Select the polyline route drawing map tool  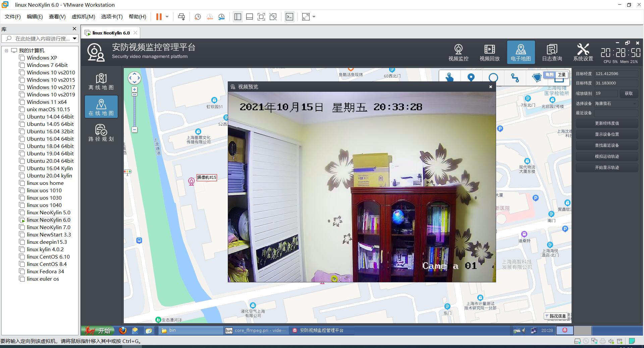tap(515, 78)
